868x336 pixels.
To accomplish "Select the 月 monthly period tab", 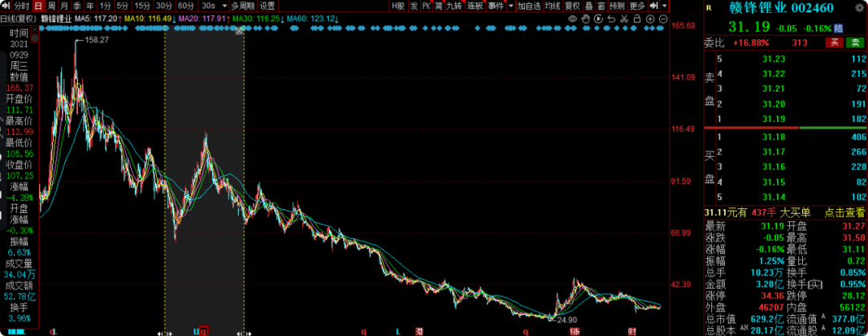I will (x=64, y=6).
